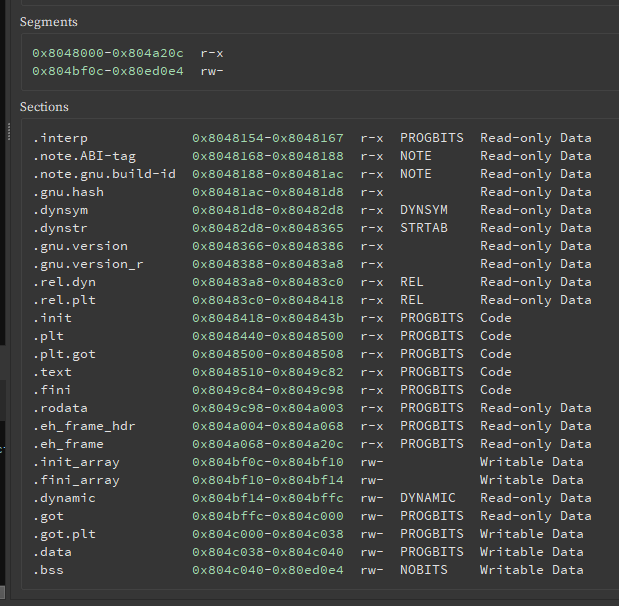Click the Sections heading

44,107
